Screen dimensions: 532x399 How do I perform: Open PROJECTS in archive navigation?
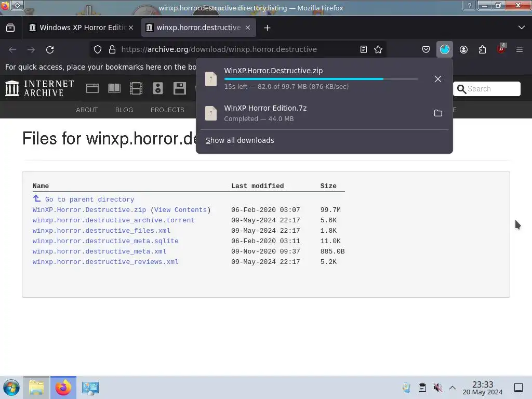click(167, 110)
